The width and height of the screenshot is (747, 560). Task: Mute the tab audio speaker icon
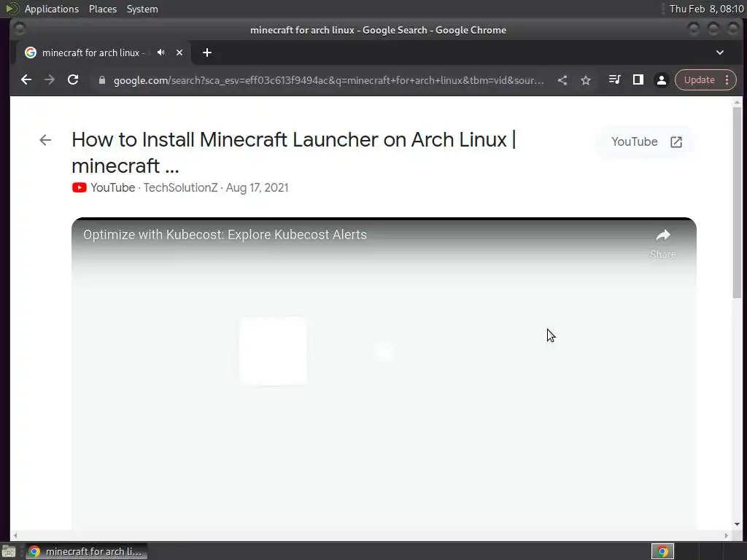coord(161,52)
